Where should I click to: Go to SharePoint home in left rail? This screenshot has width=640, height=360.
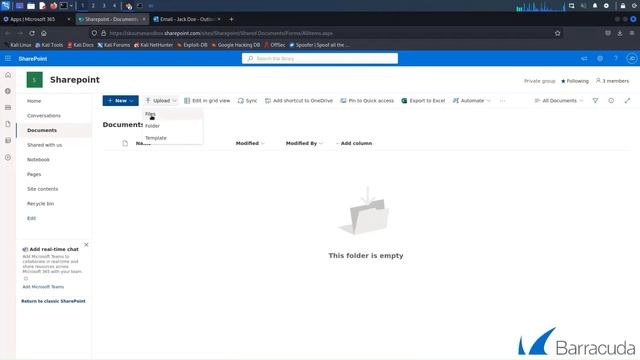pyautogui.click(x=8, y=75)
